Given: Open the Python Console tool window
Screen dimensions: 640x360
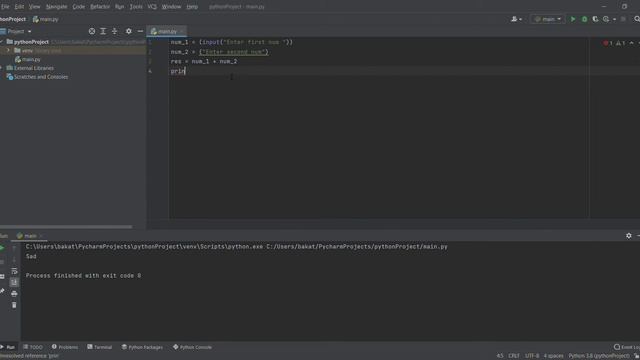Looking at the screenshot, I should [x=192, y=347].
